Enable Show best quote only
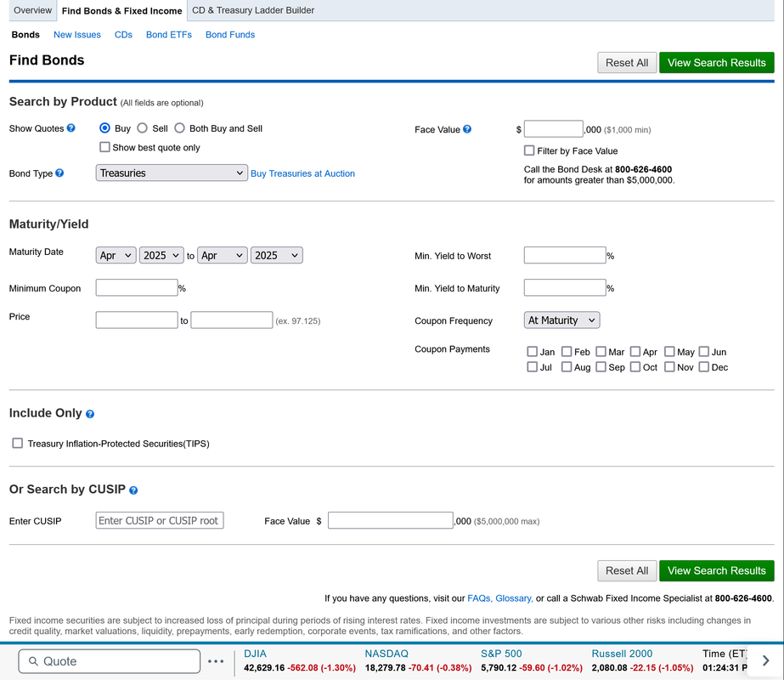Screen dimensions: 784x680 point(104,147)
